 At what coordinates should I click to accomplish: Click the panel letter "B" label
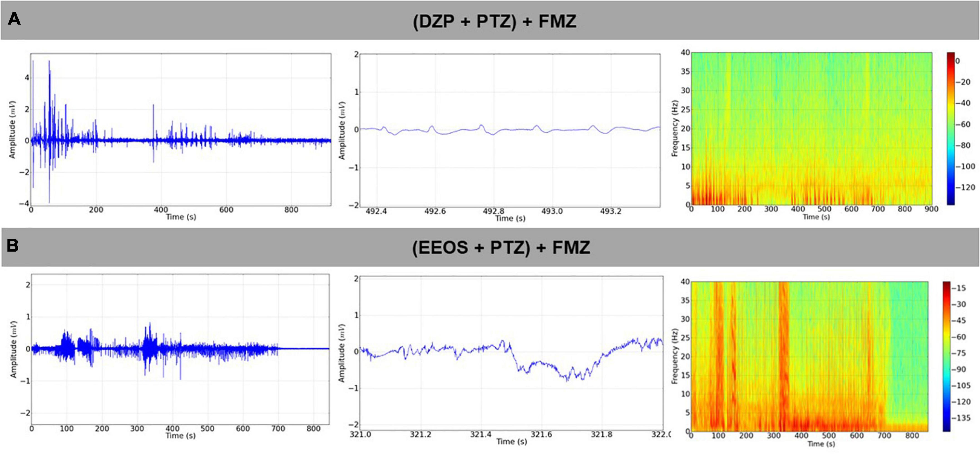click(13, 245)
